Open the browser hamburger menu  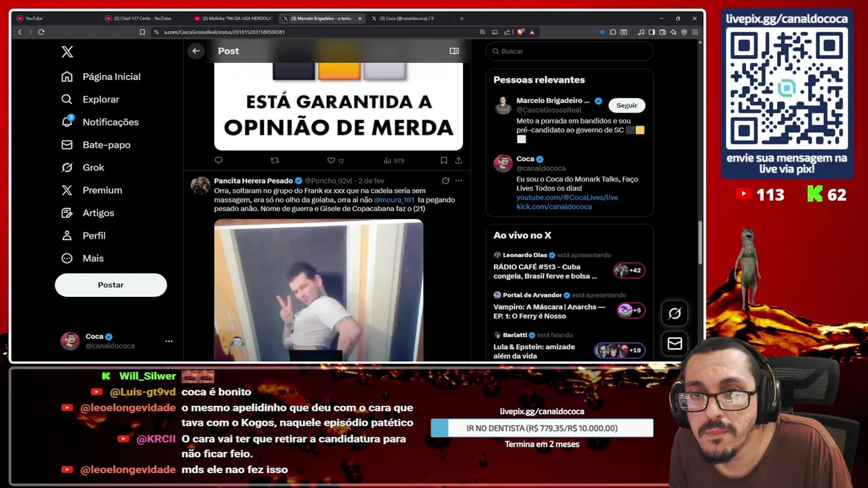pos(695,32)
